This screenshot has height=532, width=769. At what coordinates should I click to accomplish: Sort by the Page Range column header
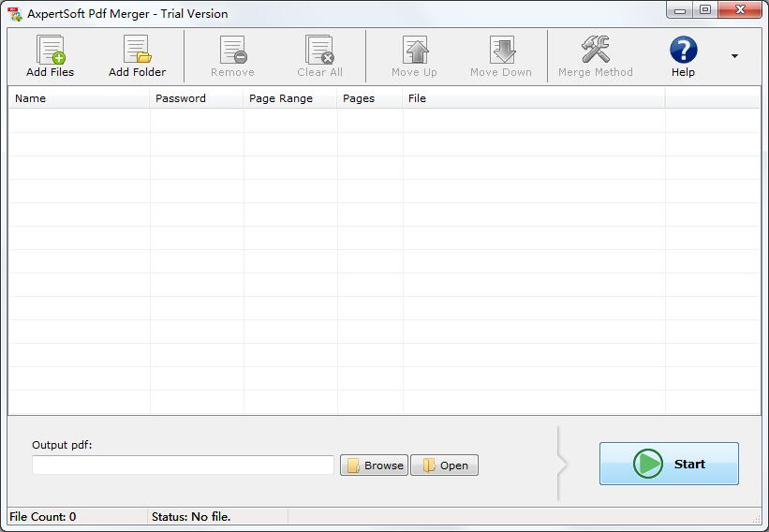coord(290,98)
